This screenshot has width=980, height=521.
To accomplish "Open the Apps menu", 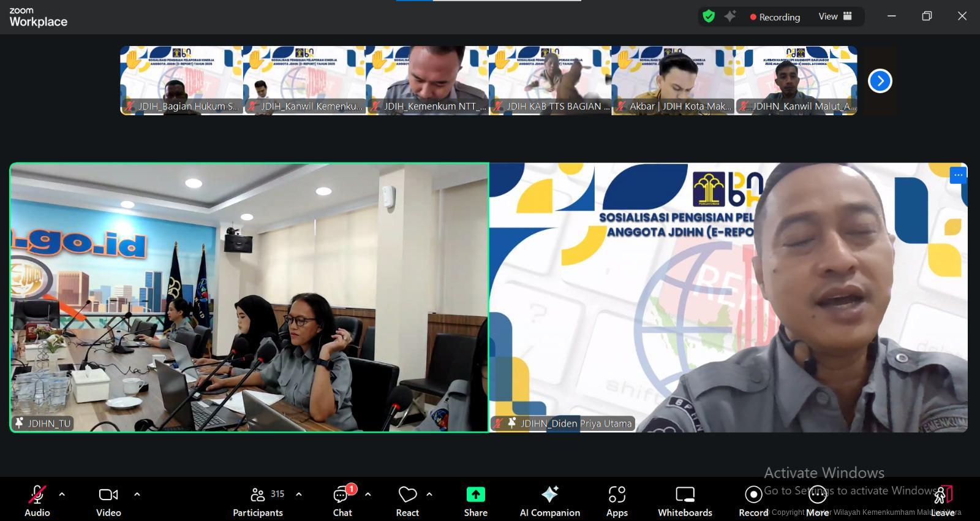I will tap(617, 500).
